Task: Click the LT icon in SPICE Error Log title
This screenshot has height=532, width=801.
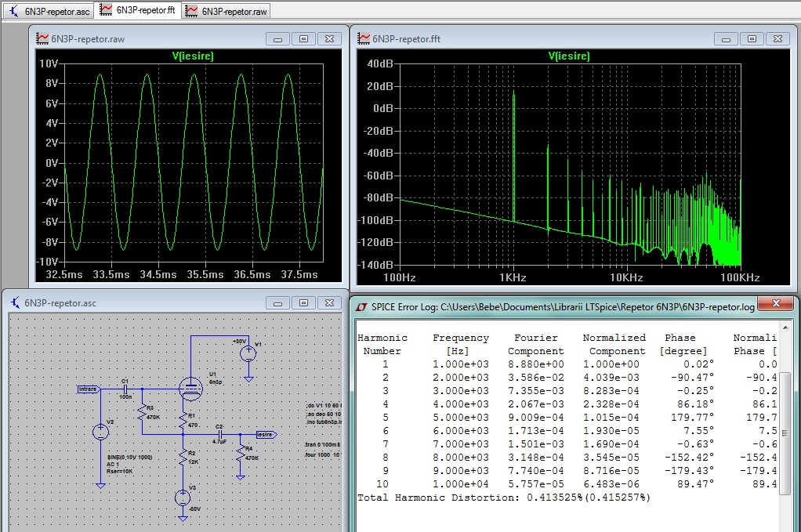Action: click(361, 307)
